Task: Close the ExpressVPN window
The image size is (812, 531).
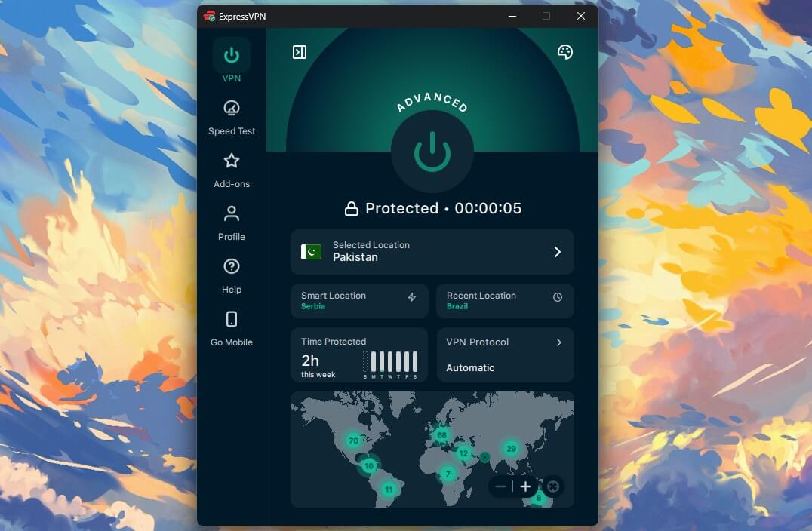Action: click(x=581, y=16)
